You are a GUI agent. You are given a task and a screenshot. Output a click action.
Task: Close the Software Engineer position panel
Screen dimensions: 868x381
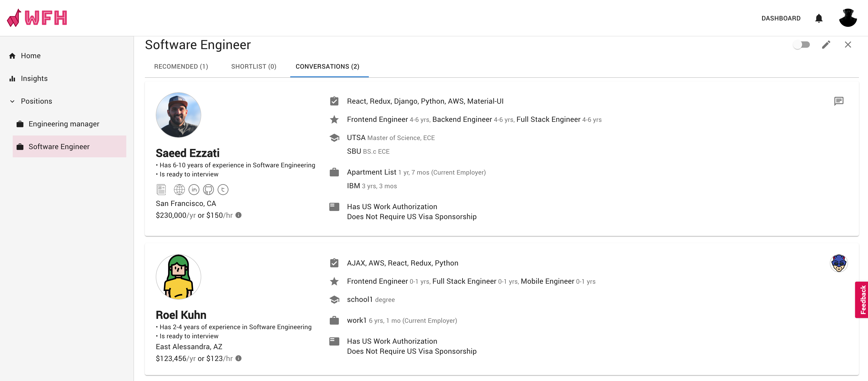848,45
